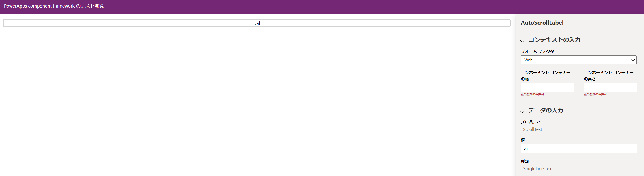Collapse the データの入力 section chevron
The height and width of the screenshot is (176, 644).
[x=522, y=112]
